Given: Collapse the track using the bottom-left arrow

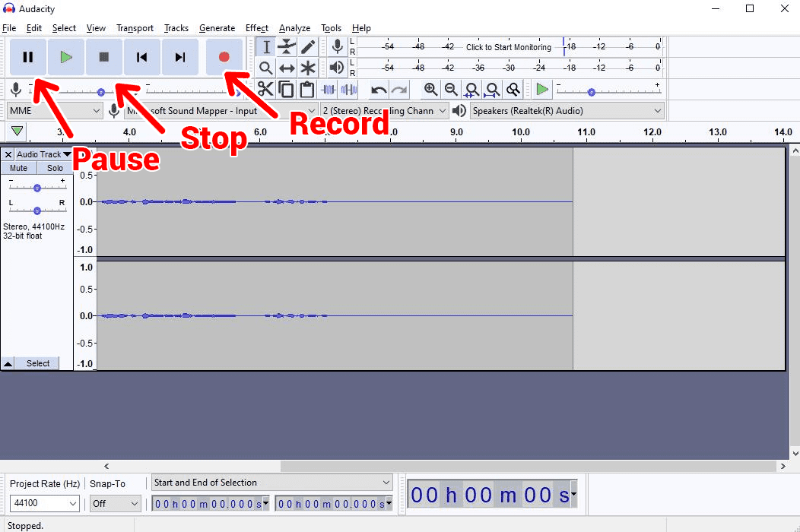Looking at the screenshot, I should click(8, 364).
